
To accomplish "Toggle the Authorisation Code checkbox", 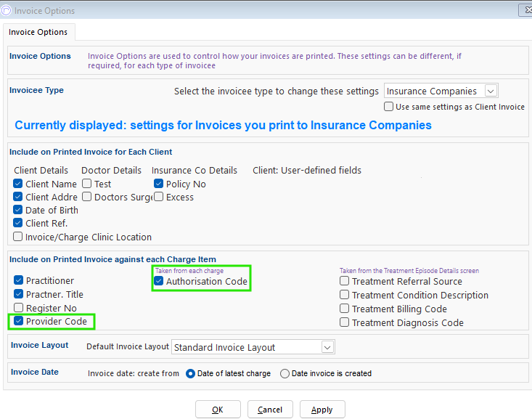I will (159, 281).
